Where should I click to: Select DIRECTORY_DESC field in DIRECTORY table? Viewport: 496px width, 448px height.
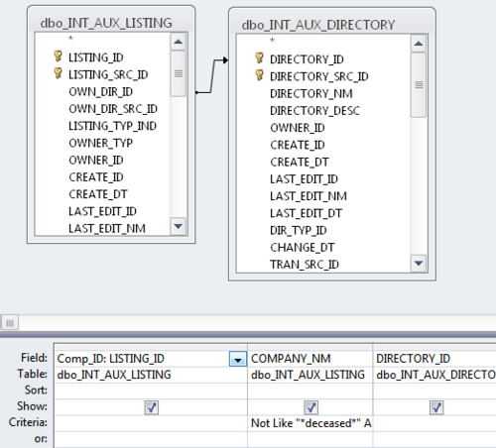tap(314, 111)
